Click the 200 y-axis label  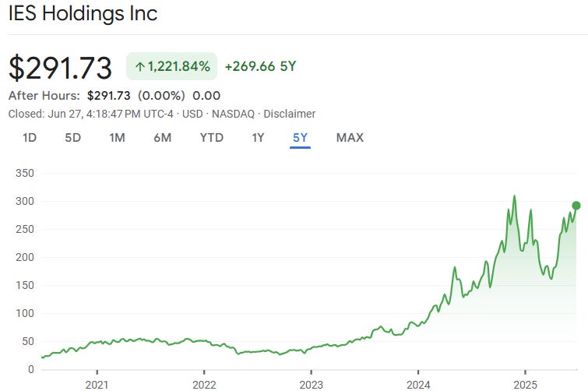coord(25,257)
